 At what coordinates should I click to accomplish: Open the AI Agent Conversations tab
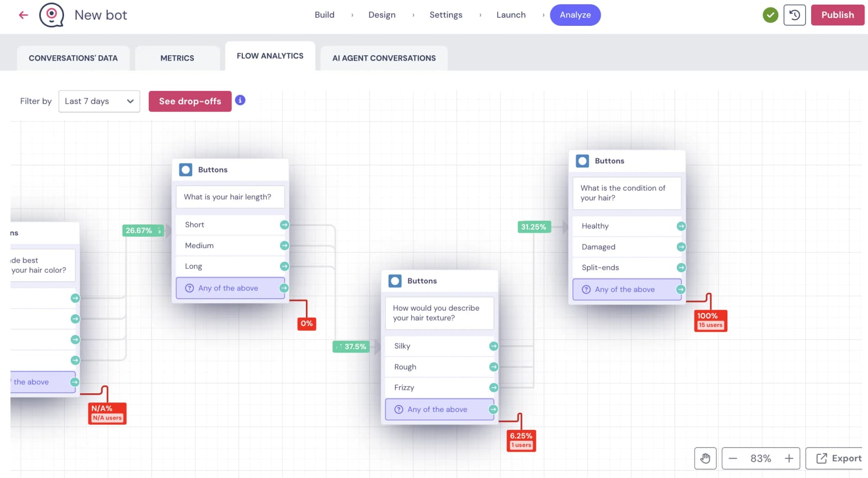coord(384,58)
